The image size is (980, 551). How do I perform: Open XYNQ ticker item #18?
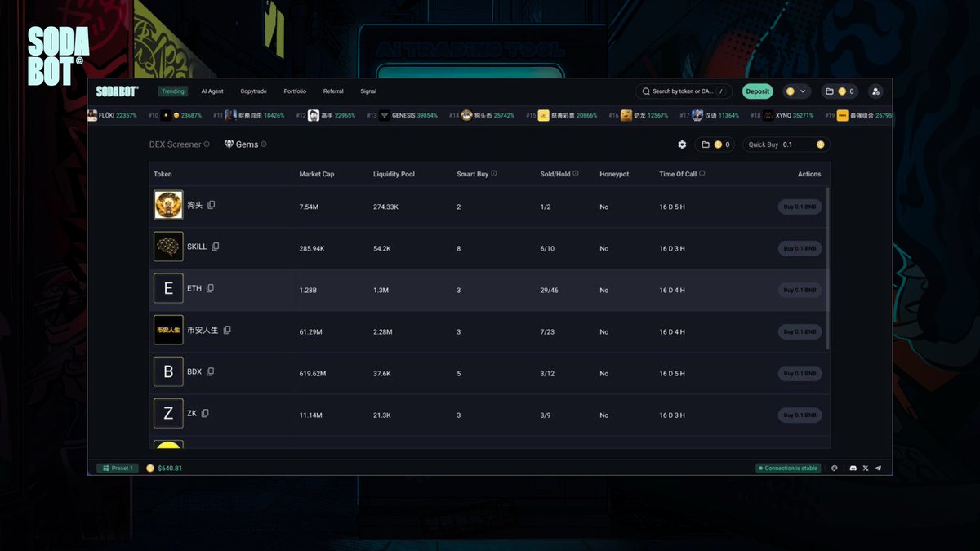pyautogui.click(x=782, y=116)
